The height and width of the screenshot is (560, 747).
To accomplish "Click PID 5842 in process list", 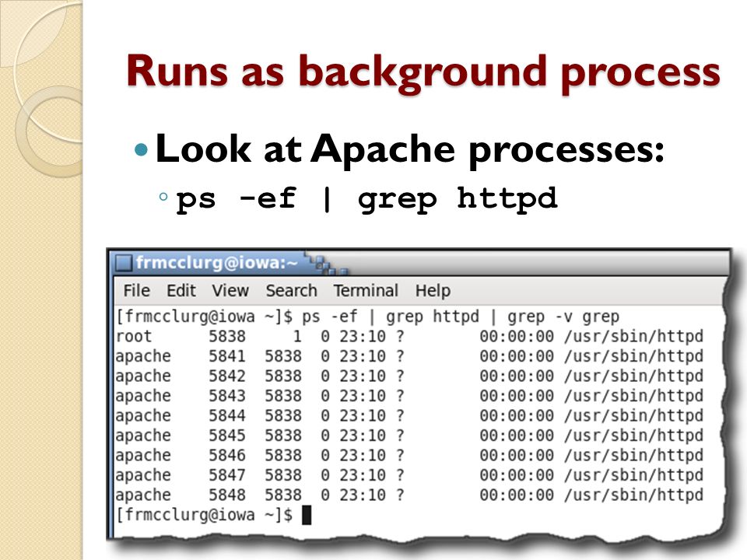I will click(227, 376).
